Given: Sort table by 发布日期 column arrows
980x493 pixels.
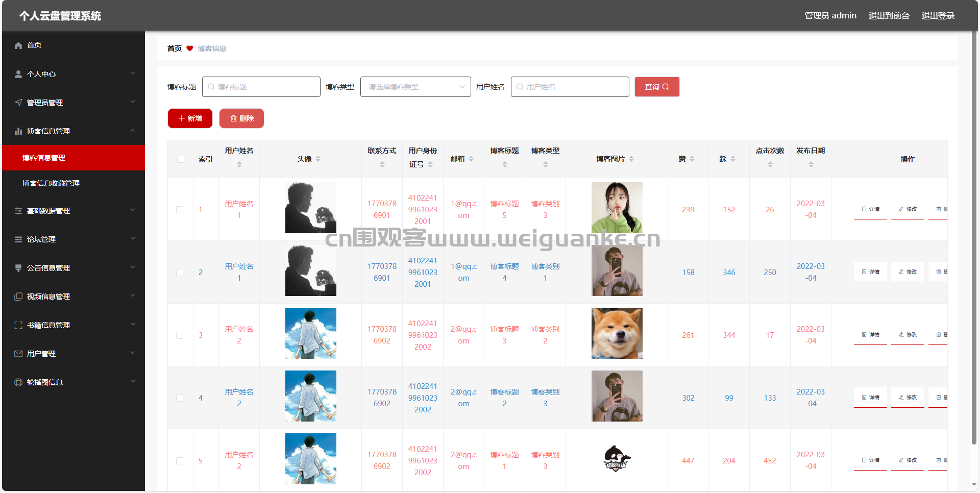Looking at the screenshot, I should (x=811, y=164).
